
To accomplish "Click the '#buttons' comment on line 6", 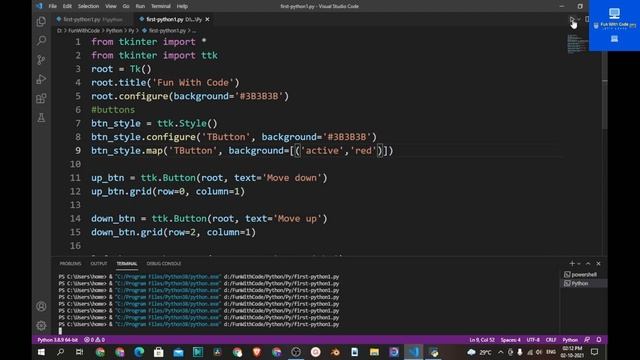I will click(x=113, y=110).
